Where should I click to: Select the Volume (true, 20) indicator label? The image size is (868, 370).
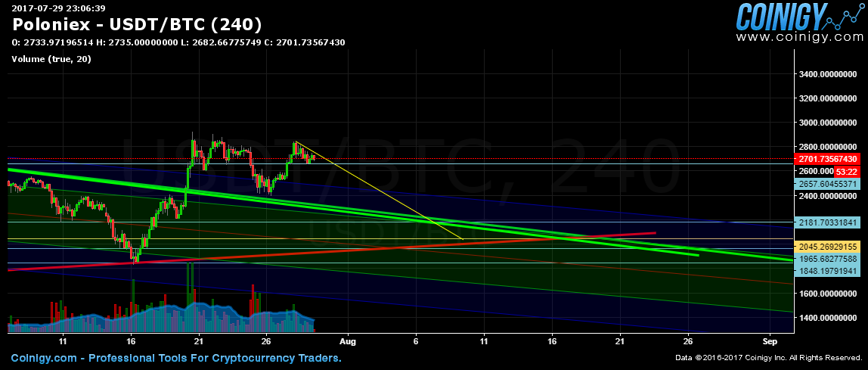tap(51, 59)
